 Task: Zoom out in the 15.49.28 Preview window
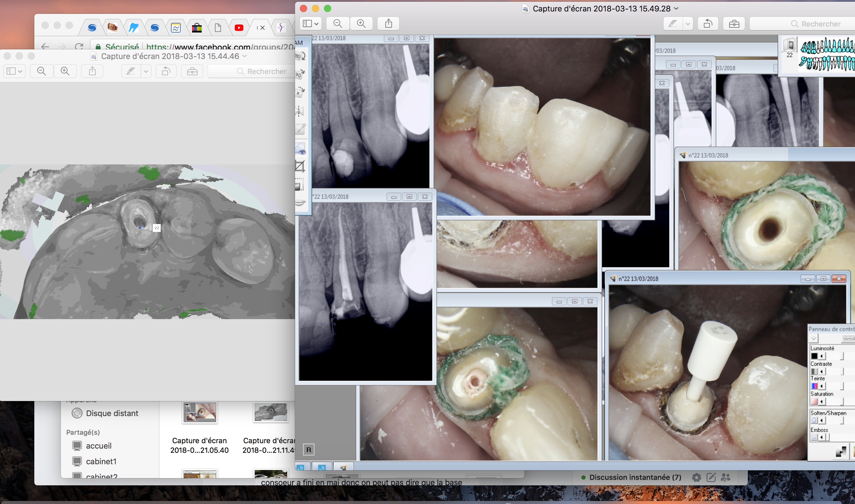(337, 23)
